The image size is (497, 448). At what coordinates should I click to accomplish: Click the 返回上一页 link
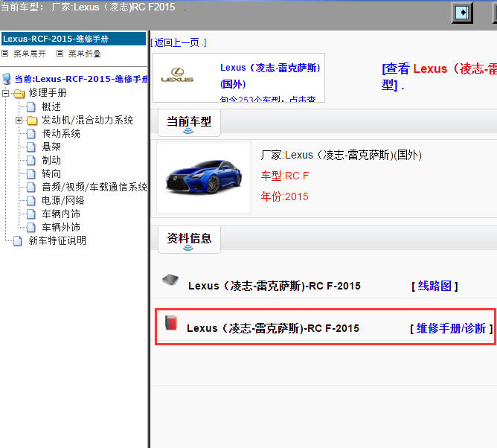[179, 42]
